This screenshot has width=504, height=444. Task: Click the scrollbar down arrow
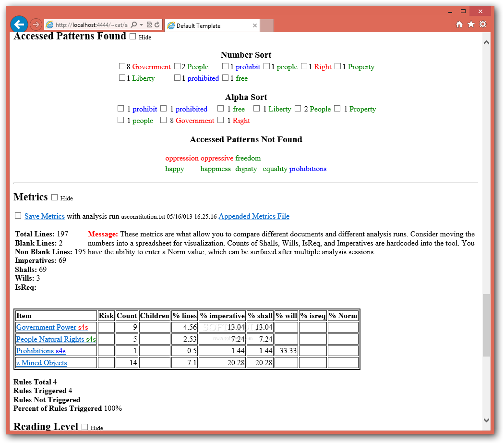tap(486, 420)
